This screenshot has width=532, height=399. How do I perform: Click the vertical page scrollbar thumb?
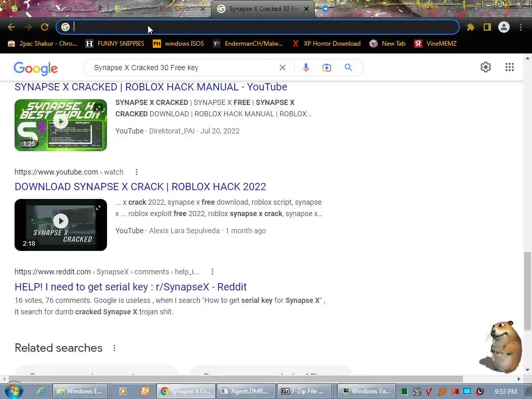tap(528, 291)
